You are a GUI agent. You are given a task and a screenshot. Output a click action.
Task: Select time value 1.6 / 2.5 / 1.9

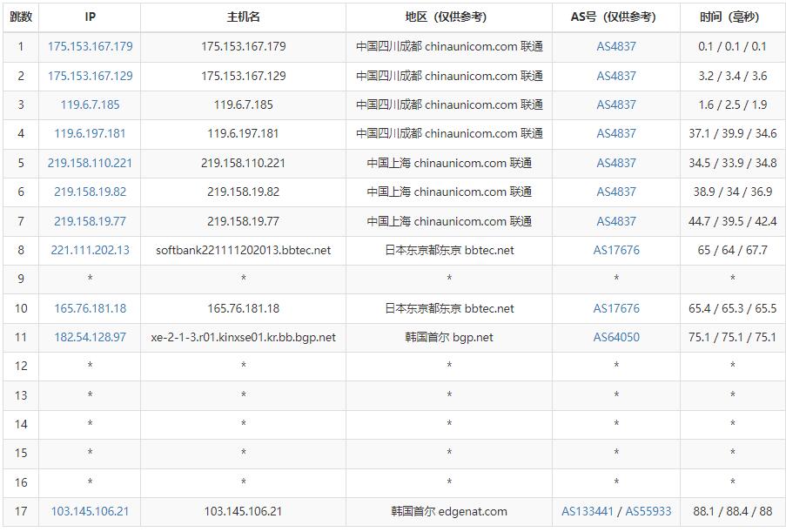click(x=732, y=104)
